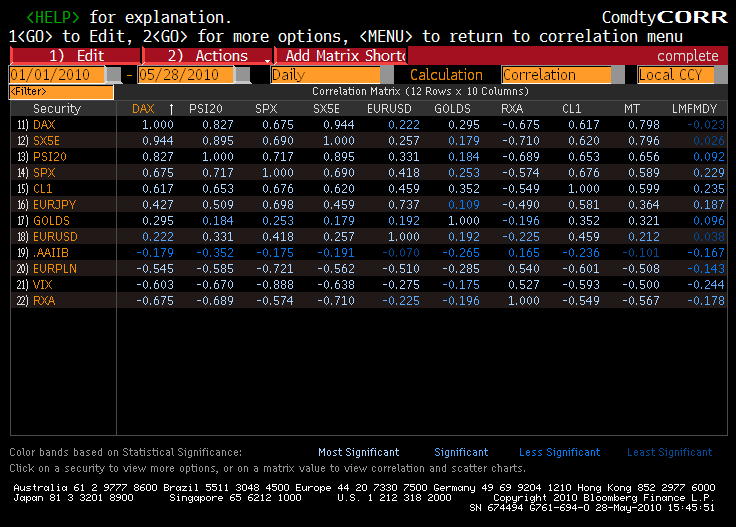
Task: Click the Security column header
Action: (x=57, y=109)
